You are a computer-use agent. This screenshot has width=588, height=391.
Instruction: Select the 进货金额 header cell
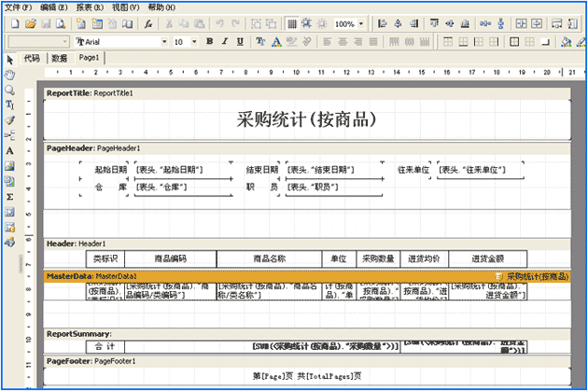(488, 258)
